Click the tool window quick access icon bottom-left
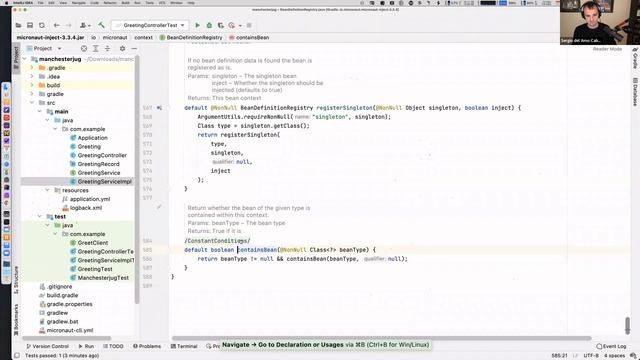This screenshot has height=360, width=640. coord(17,356)
